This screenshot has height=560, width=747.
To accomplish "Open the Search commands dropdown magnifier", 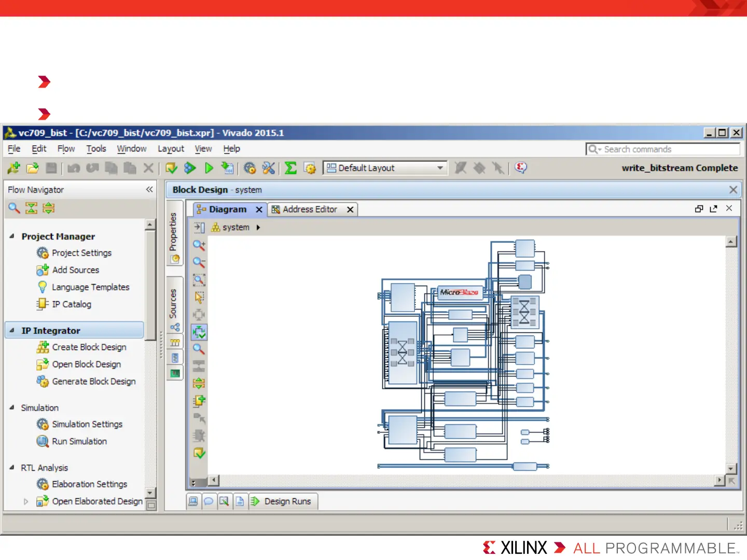I will (x=594, y=149).
